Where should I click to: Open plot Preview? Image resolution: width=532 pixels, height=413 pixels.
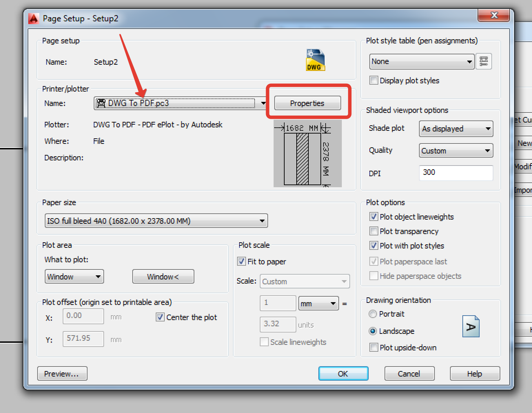62,374
